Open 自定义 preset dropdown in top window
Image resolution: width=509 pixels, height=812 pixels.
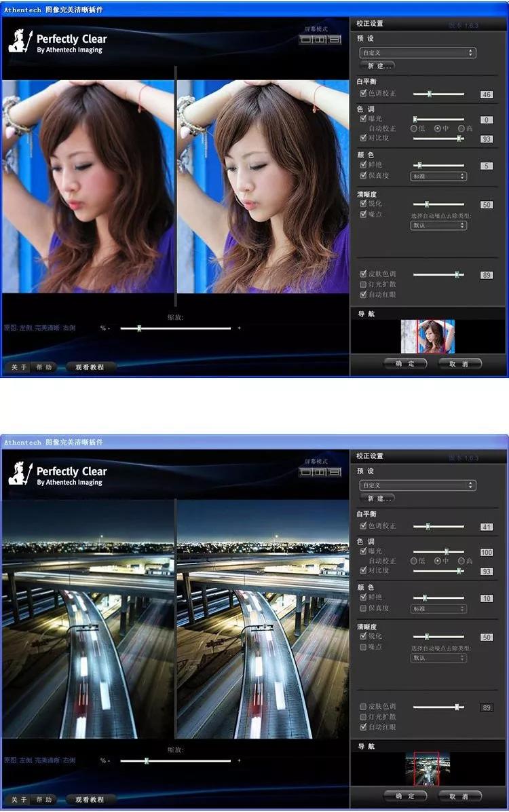tap(417, 53)
